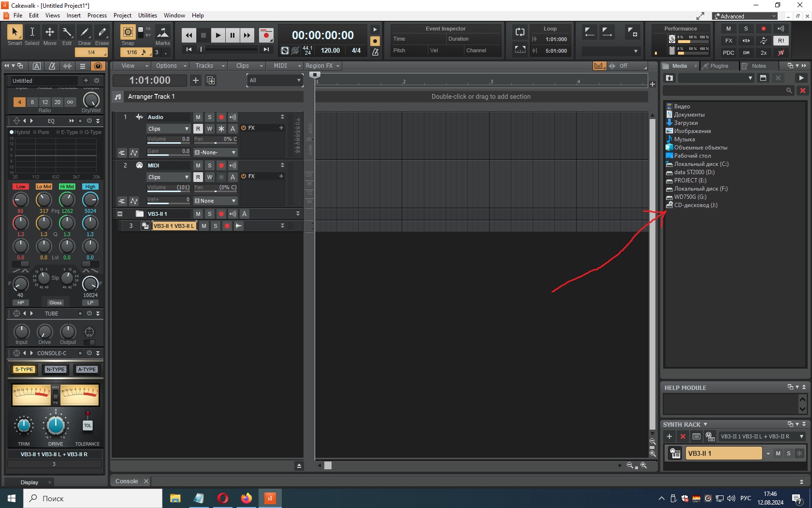
Task: Click the Fast Forward button
Action: tap(247, 35)
